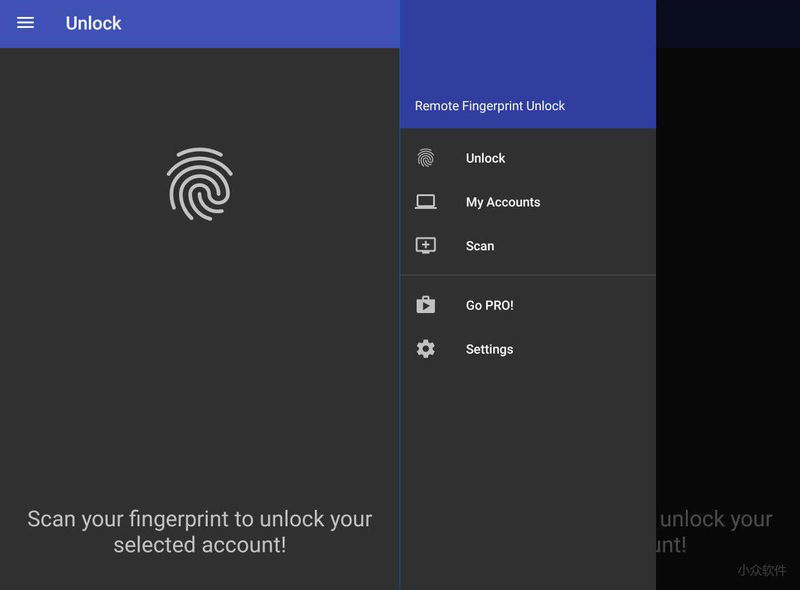Click the Unlock title in the top bar
This screenshot has width=800, height=590.
(x=93, y=23)
